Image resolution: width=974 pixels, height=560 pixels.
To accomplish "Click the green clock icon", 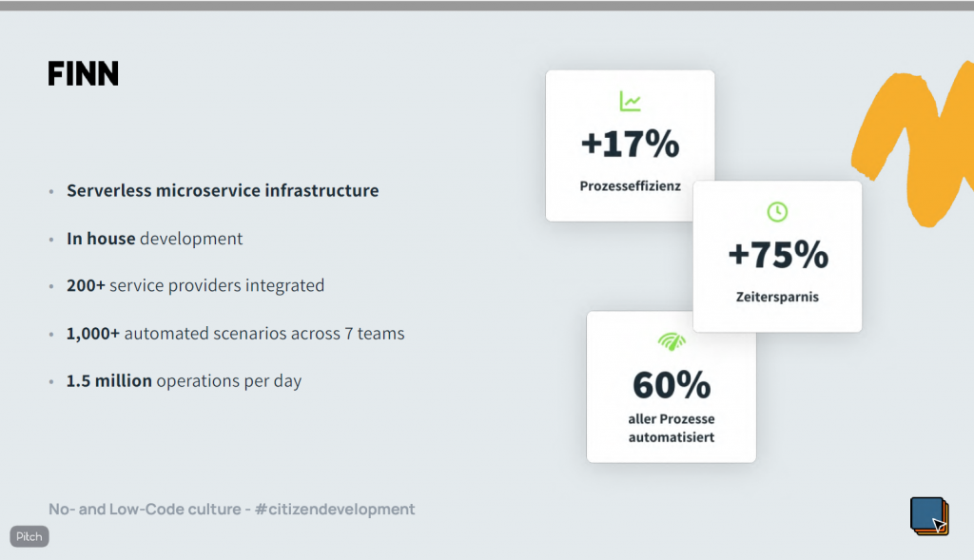I will pyautogui.click(x=777, y=211).
